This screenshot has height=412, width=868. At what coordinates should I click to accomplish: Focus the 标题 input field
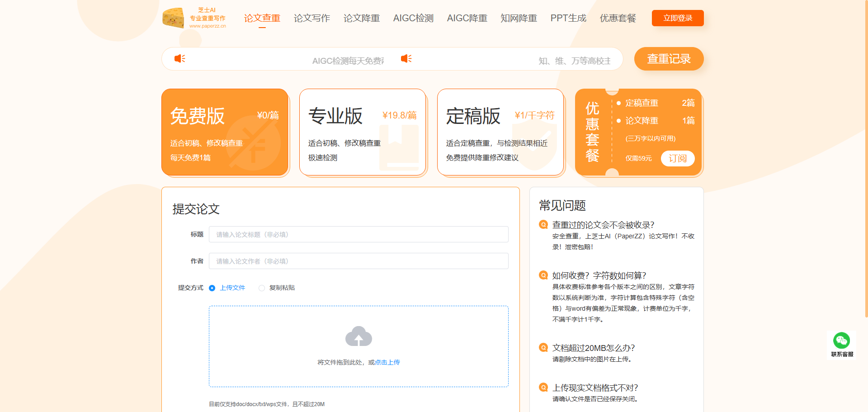point(359,234)
